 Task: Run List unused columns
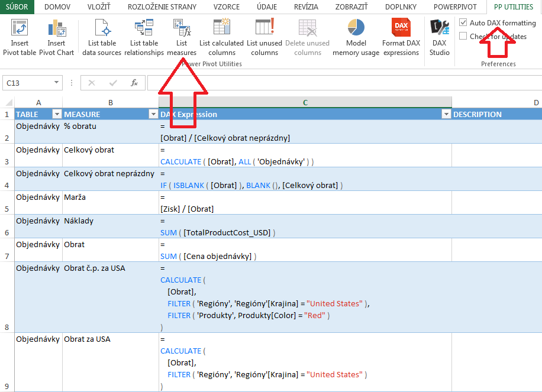click(264, 37)
